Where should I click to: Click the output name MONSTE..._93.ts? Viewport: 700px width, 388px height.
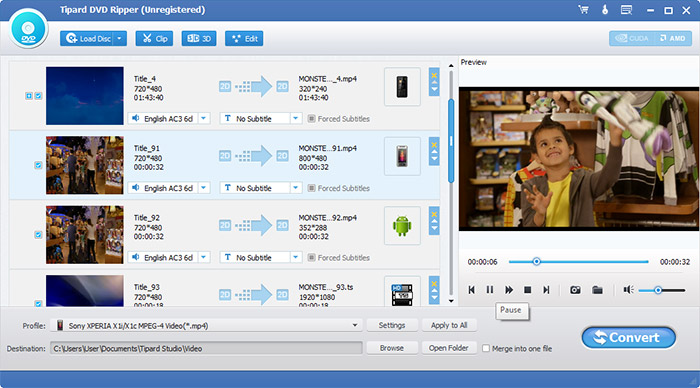325,287
